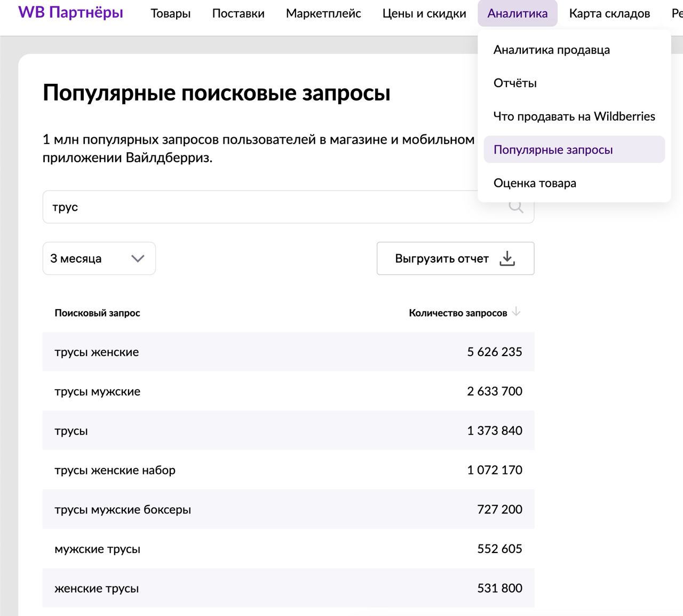Open the Товары menu
This screenshot has width=683, height=616.
point(170,13)
